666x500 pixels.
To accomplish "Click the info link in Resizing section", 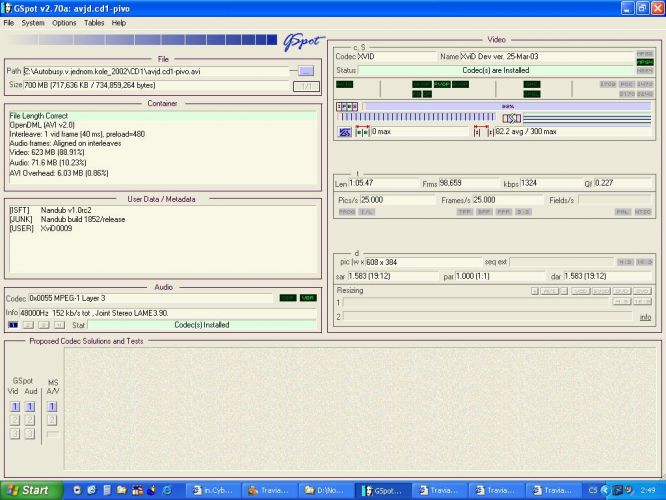I will [645, 317].
